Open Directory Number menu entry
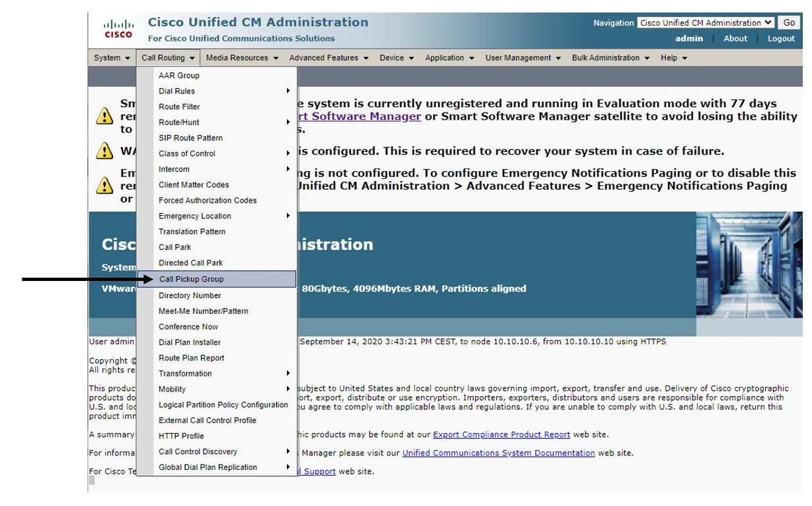The image size is (812, 506). [216, 295]
